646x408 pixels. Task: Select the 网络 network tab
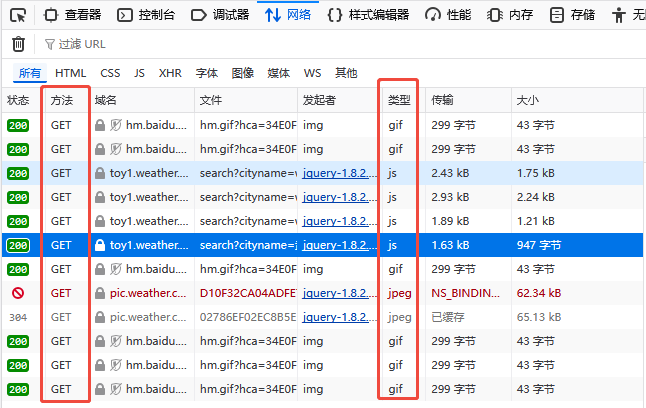288,15
